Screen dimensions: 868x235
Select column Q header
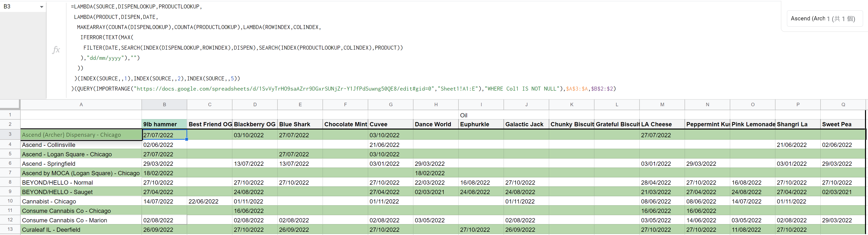point(843,104)
